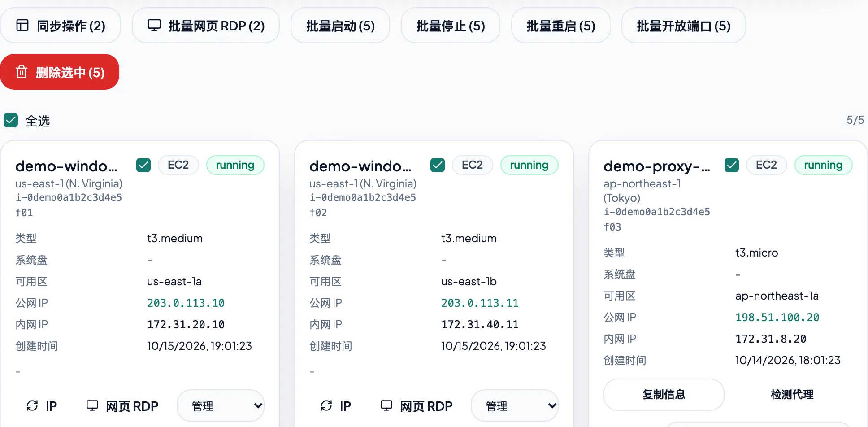Click creation time 10/14/2026, 18:01:23
The width and height of the screenshot is (868, 427).
pos(788,361)
